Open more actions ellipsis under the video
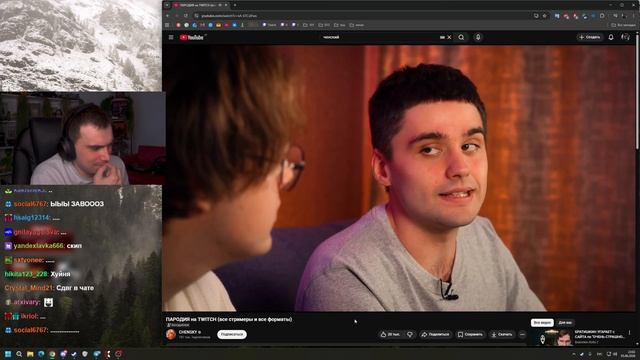This screenshot has height=360, width=640. click(x=522, y=334)
